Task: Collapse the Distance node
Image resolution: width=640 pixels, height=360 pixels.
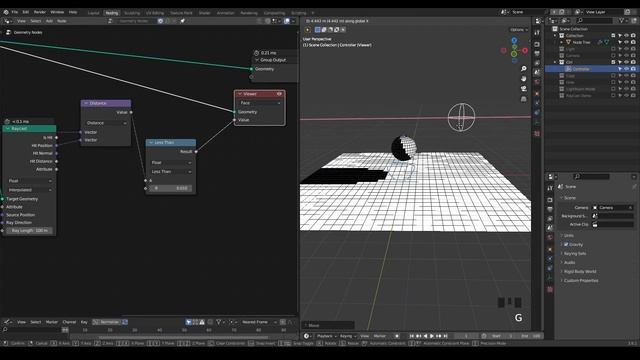Action: pos(86,103)
